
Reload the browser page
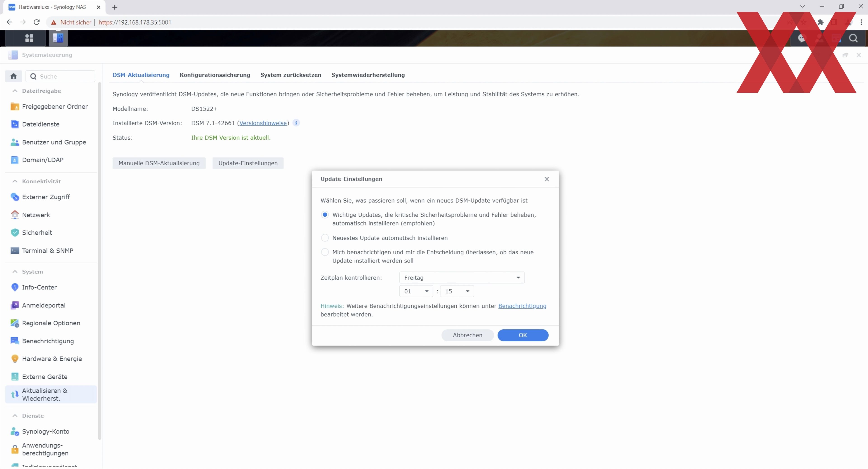click(37, 22)
